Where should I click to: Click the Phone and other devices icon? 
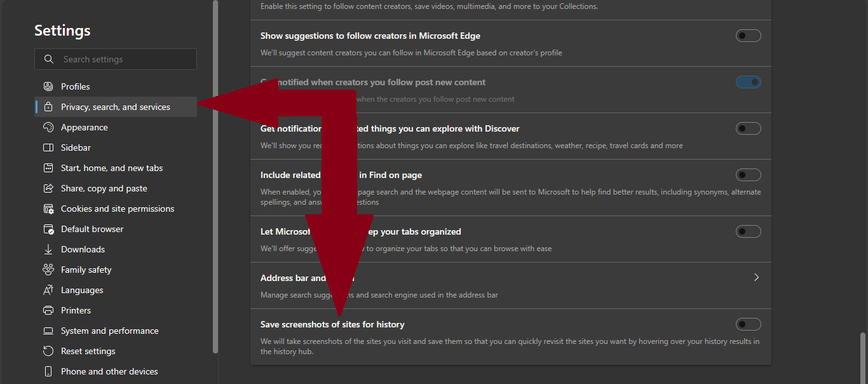48,371
